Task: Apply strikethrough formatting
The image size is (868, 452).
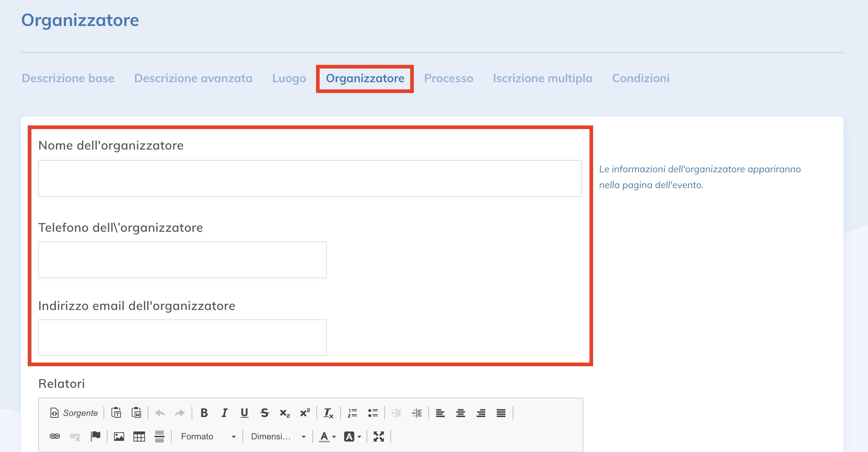Action: click(x=264, y=413)
